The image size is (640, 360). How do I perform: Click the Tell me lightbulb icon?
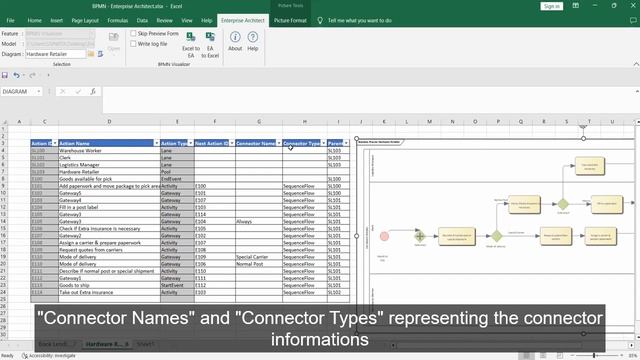point(320,20)
